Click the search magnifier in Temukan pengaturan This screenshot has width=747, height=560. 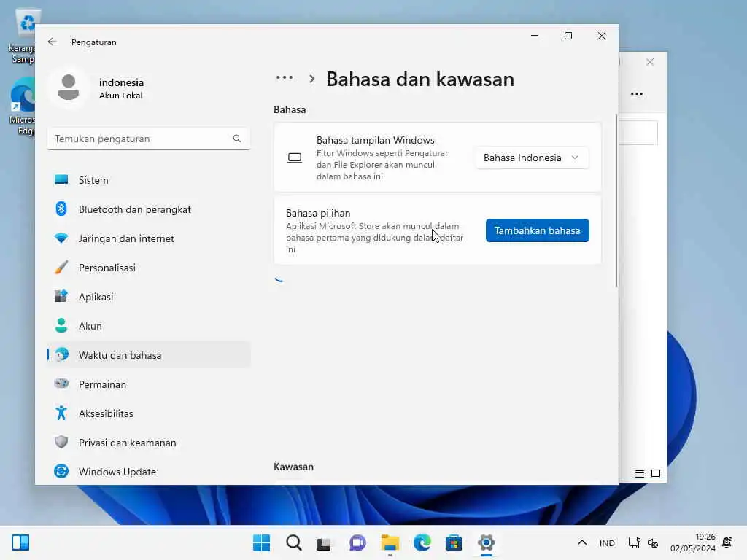[x=237, y=139]
